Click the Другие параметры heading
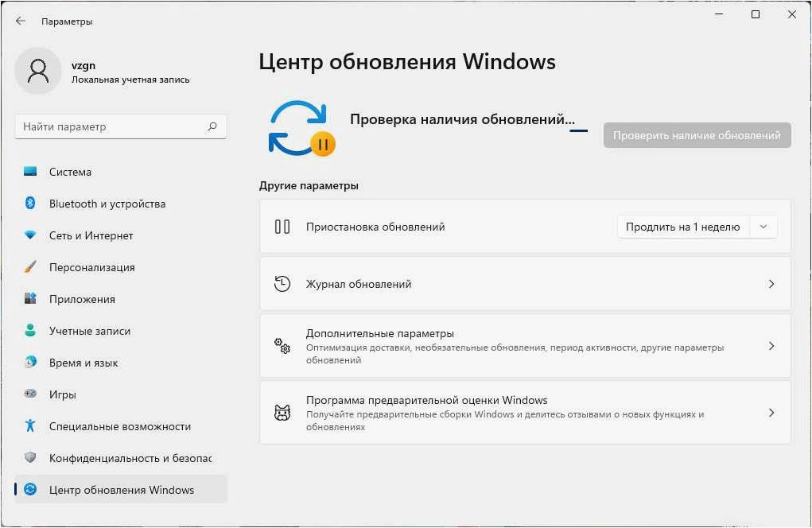Viewport: 812px width, 528px height. tap(309, 185)
